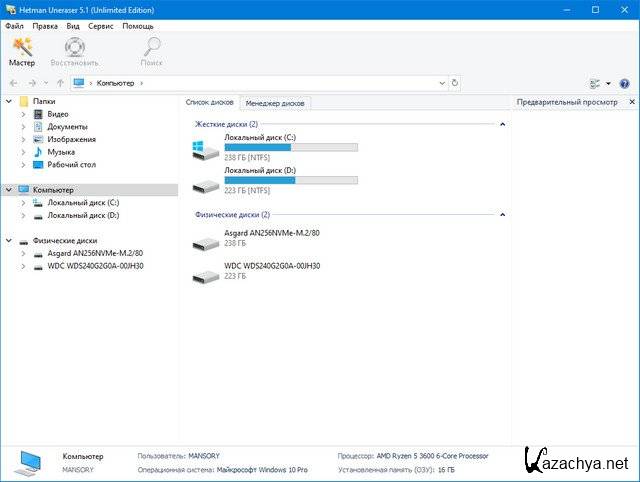Expand the Видео folder node
The height and width of the screenshot is (482, 640).
[24, 115]
